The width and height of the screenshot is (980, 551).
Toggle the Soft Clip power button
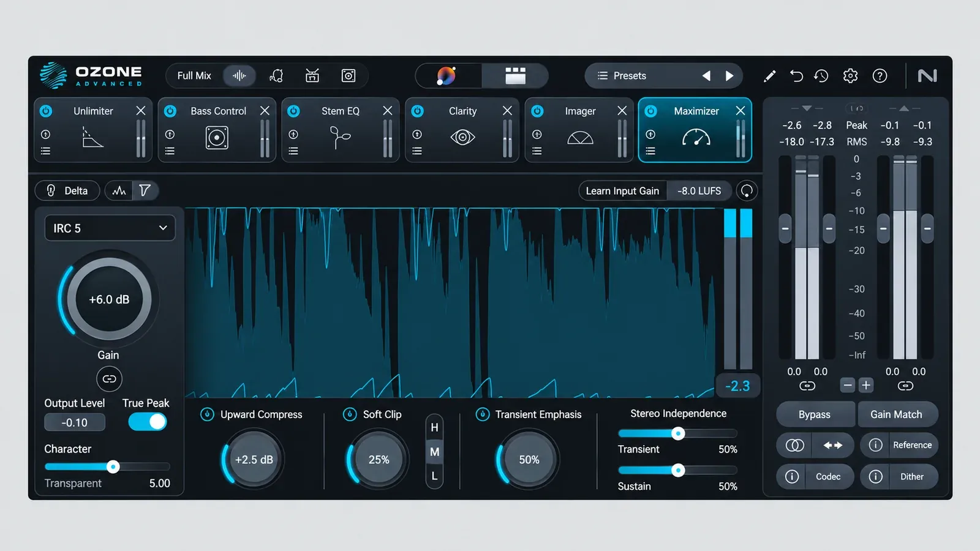pyautogui.click(x=350, y=414)
